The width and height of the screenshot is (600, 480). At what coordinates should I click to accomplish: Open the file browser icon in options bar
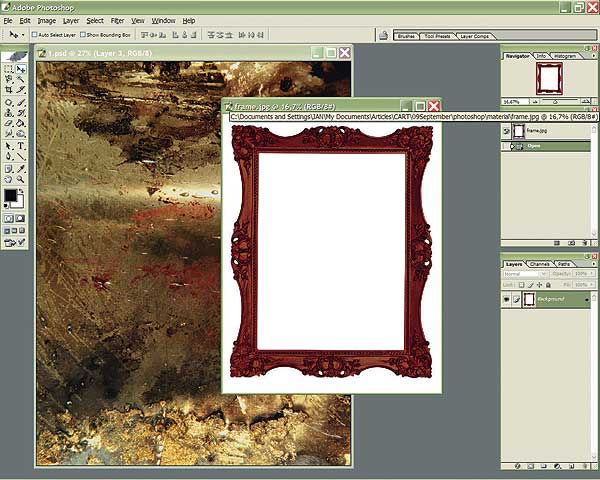pos(383,34)
